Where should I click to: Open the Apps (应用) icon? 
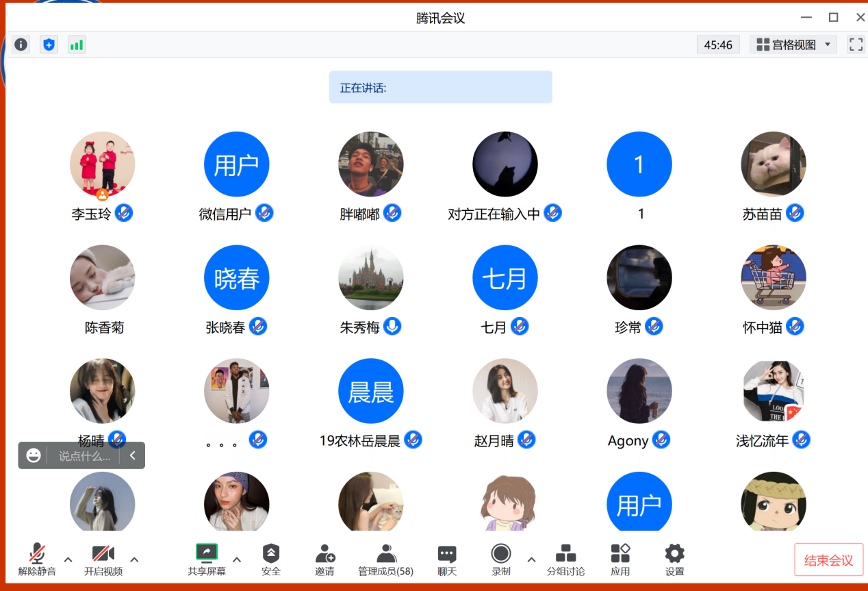[620, 559]
